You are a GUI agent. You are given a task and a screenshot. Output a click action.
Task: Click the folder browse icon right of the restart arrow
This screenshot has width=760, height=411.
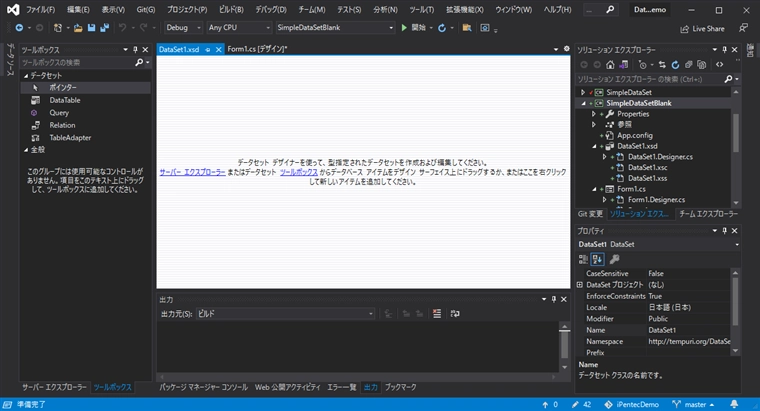[467, 28]
